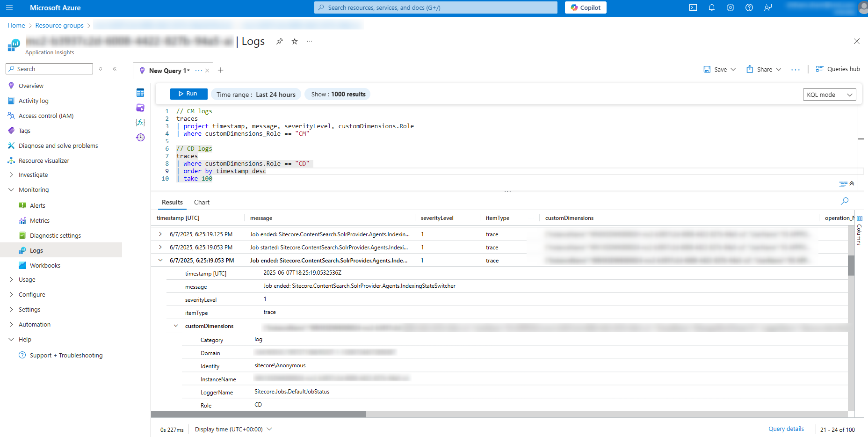Switch to the Chart tab
The image size is (868, 437).
202,202
